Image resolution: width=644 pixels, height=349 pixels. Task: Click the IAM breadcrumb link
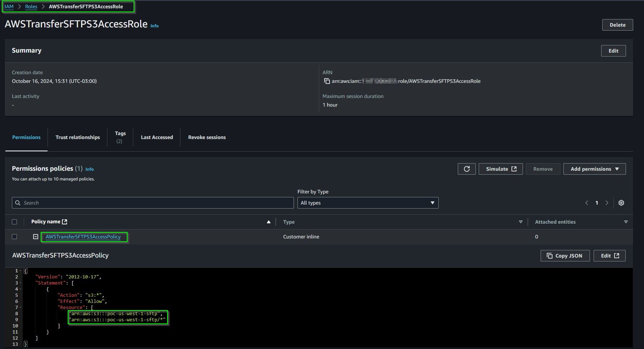point(9,6)
